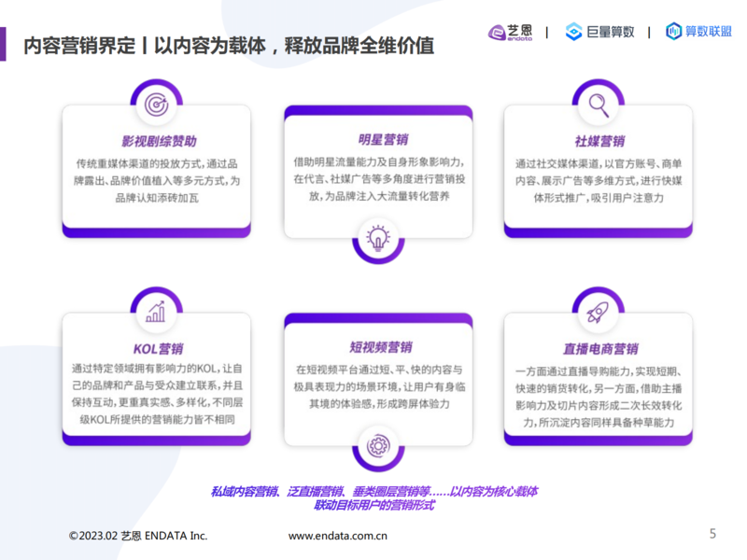Select the KOL营销 card heading
The image size is (747, 560).
pyautogui.click(x=157, y=349)
